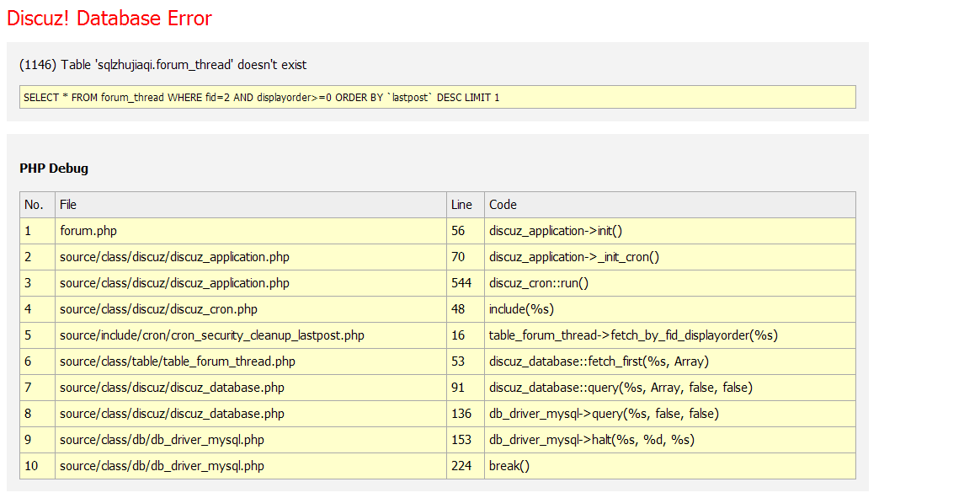Click row number 1 cell

pos(38,231)
